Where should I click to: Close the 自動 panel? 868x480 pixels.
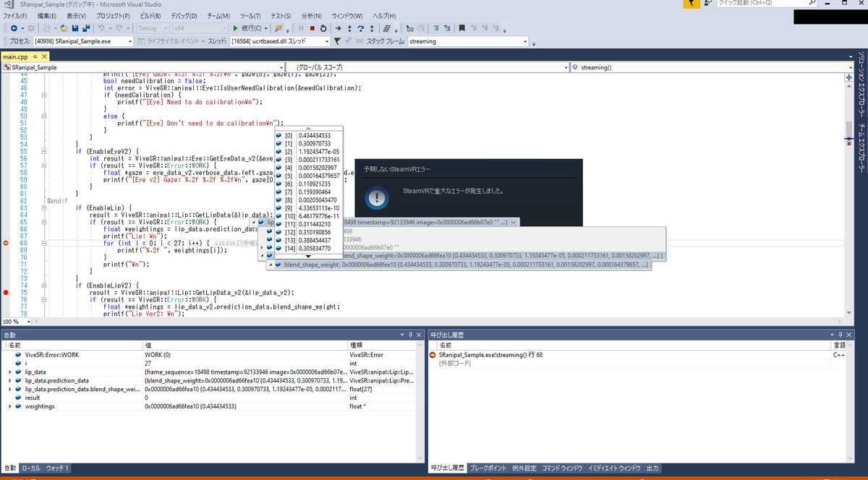coord(420,335)
